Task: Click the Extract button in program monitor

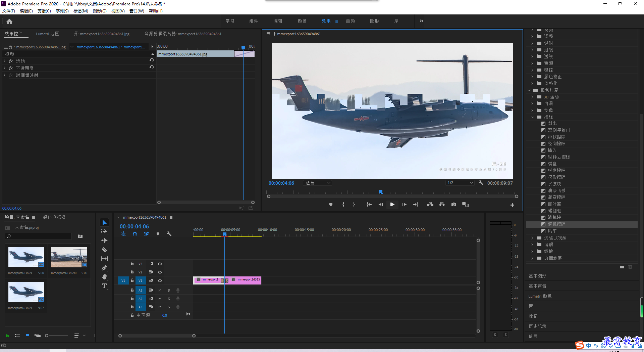Action: point(442,205)
